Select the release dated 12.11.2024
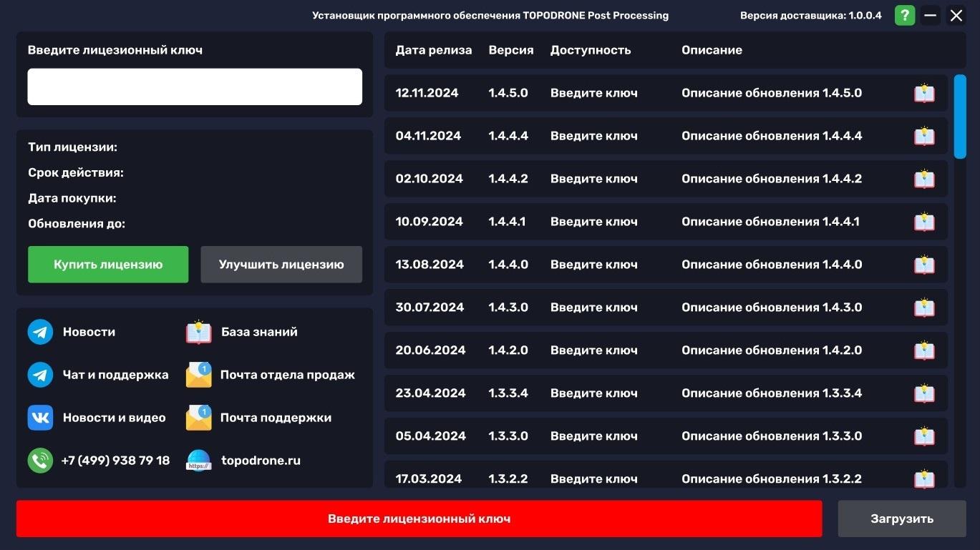Viewport: 980px width, 550px height. 666,93
